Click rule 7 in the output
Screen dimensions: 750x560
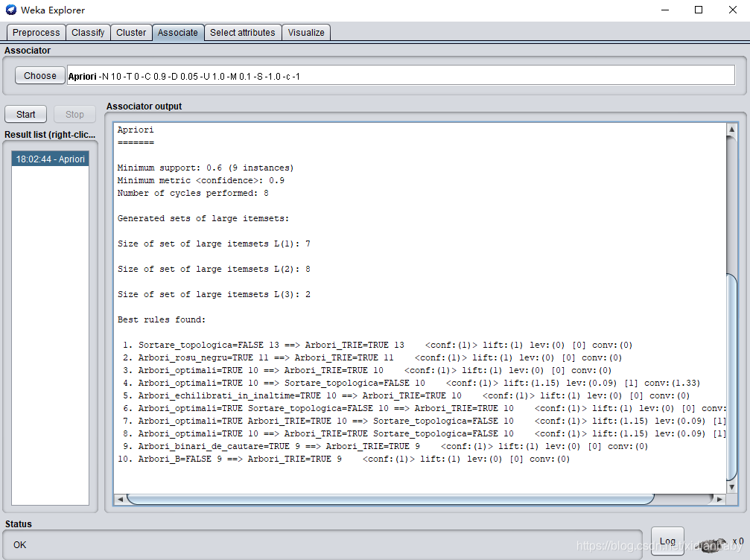(425, 421)
